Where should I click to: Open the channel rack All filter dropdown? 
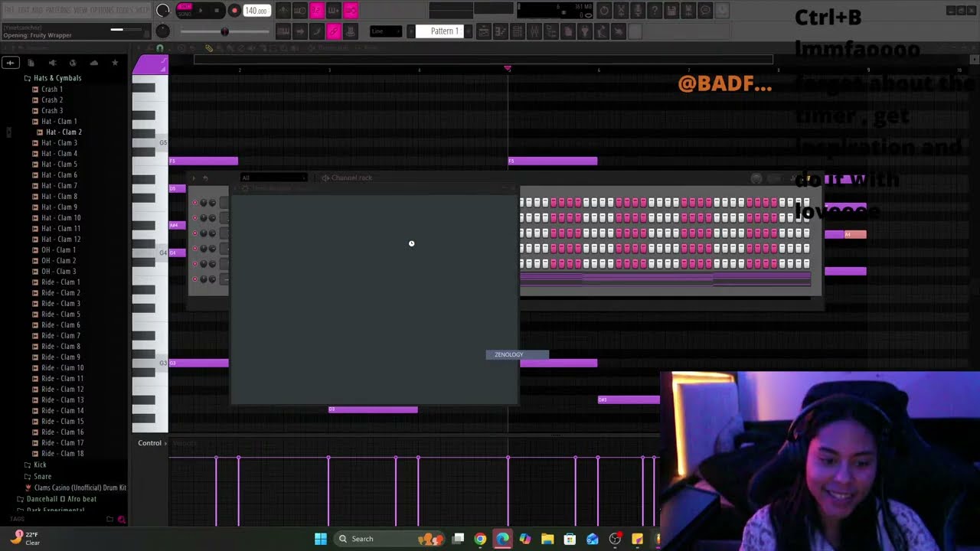click(273, 178)
